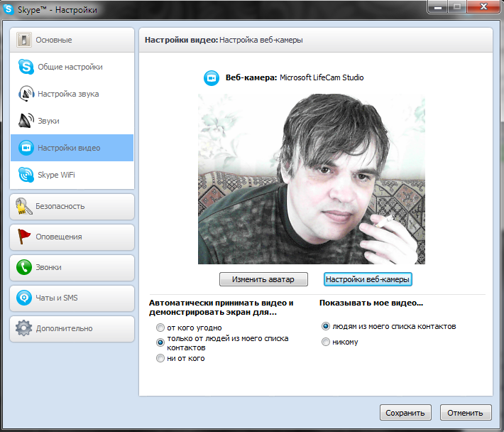Open the Основные section
This screenshot has height=432, width=504.
(72, 40)
